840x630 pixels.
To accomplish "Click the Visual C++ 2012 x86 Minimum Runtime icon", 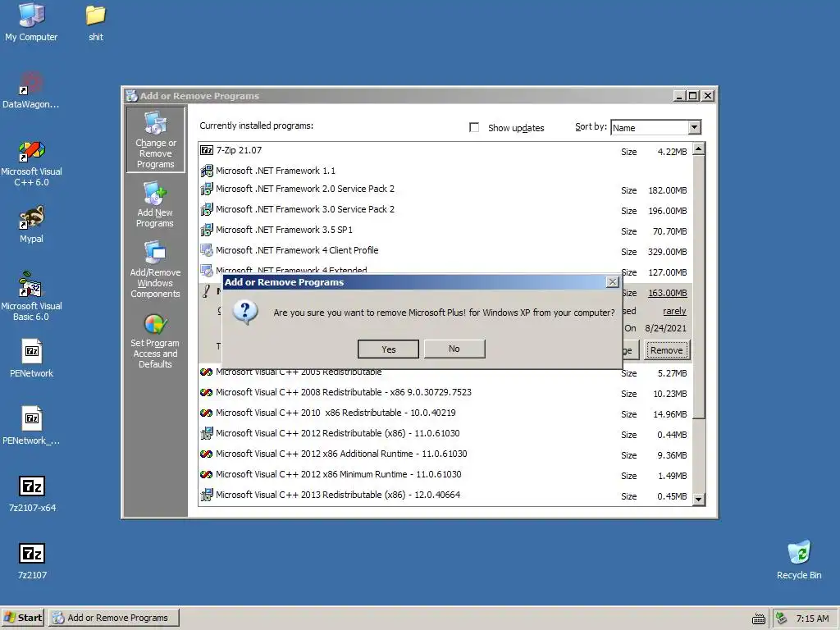I will pos(207,475).
